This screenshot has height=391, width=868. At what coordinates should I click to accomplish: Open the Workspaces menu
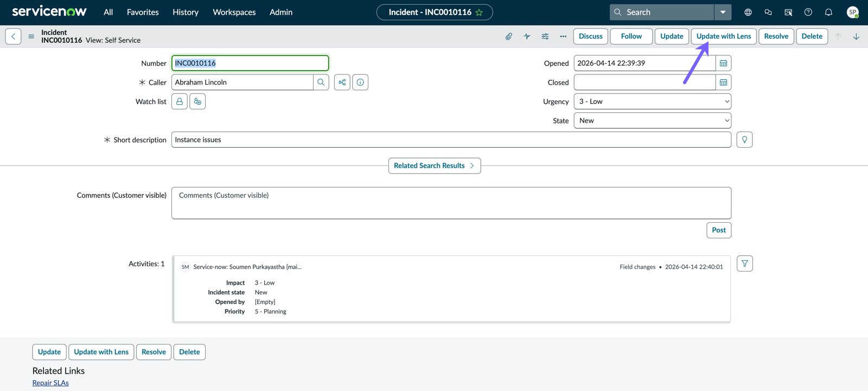(234, 12)
